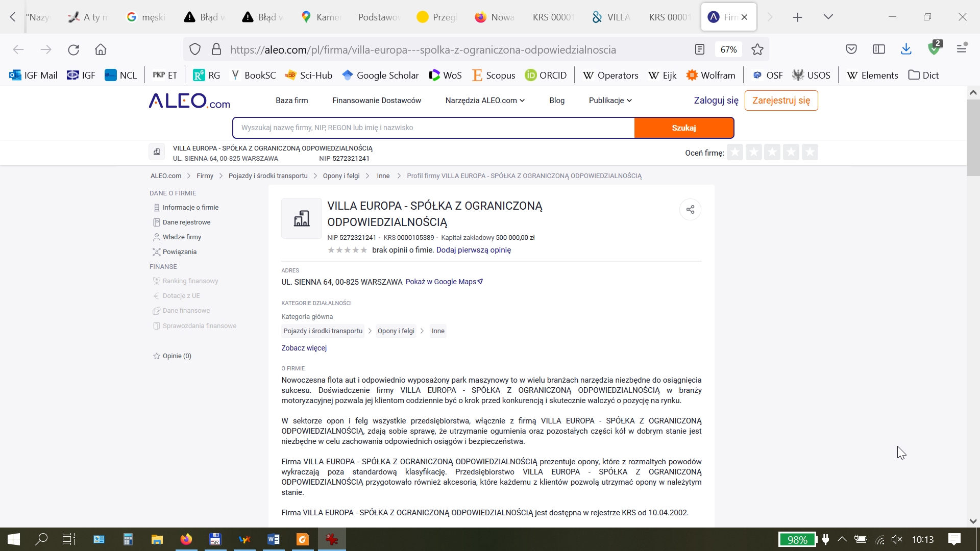The width and height of the screenshot is (980, 551).
Task: Click orange Szukaj button
Action: pyautogui.click(x=684, y=128)
